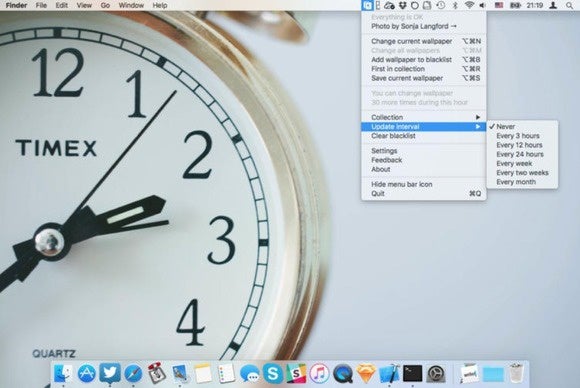Expand the Collection submenu
Image resolution: width=580 pixels, height=388 pixels.
pyautogui.click(x=424, y=117)
